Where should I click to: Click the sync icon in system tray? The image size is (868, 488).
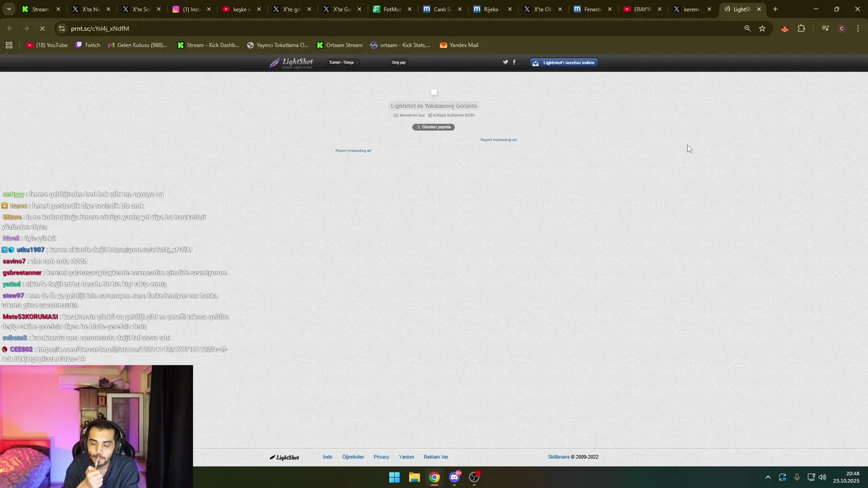pyautogui.click(x=783, y=477)
